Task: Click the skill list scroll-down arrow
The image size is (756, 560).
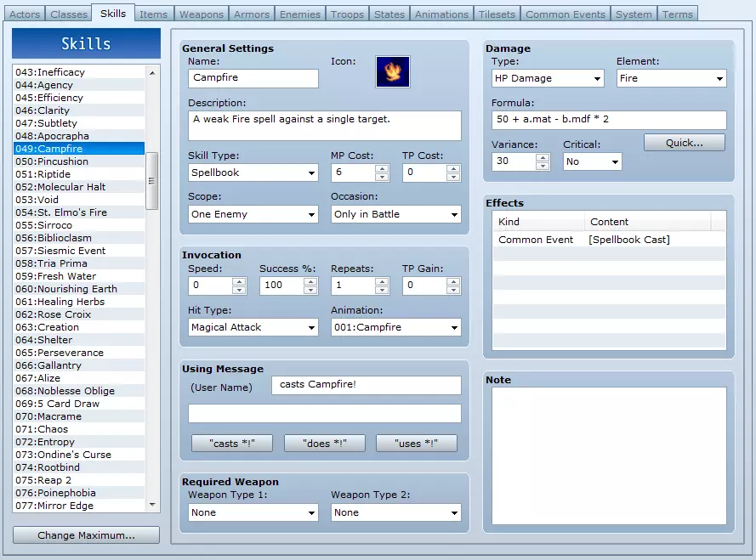Action: coord(152,505)
